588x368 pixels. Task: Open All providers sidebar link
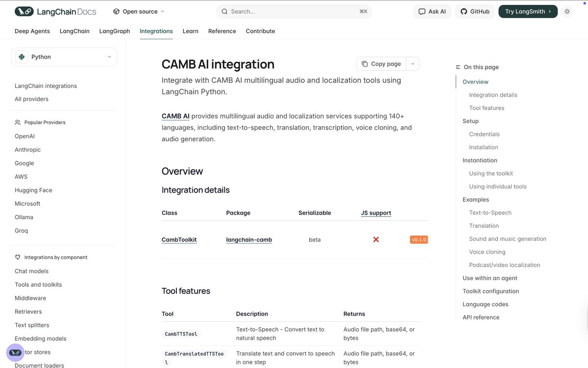pos(31,99)
